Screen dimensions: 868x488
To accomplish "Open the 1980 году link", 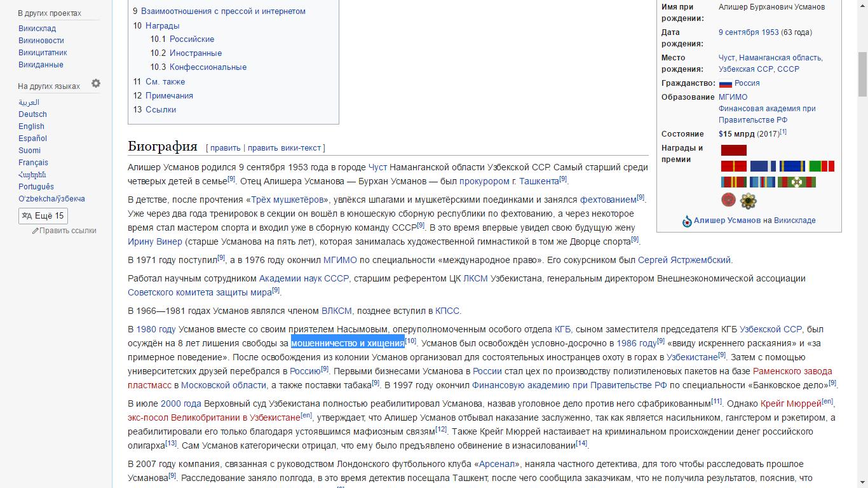I will coord(156,329).
